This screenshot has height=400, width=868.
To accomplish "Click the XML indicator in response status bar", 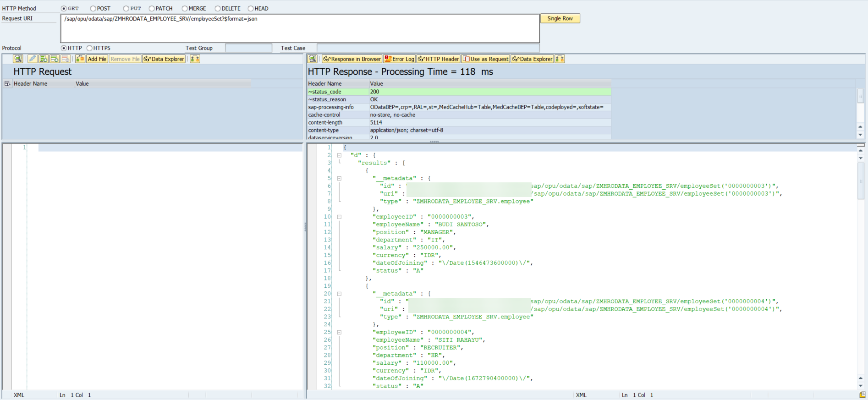I will click(x=581, y=395).
